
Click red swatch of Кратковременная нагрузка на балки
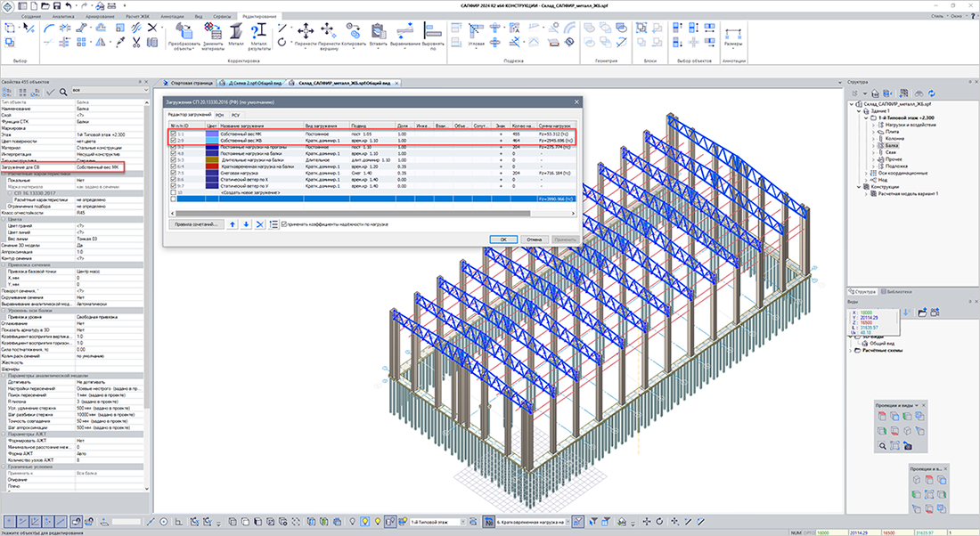(212, 166)
